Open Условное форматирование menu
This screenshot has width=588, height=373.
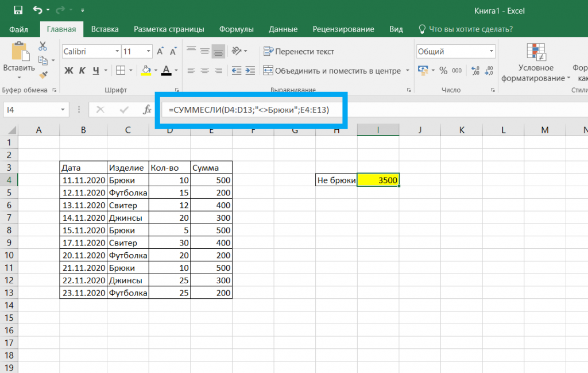point(536,62)
